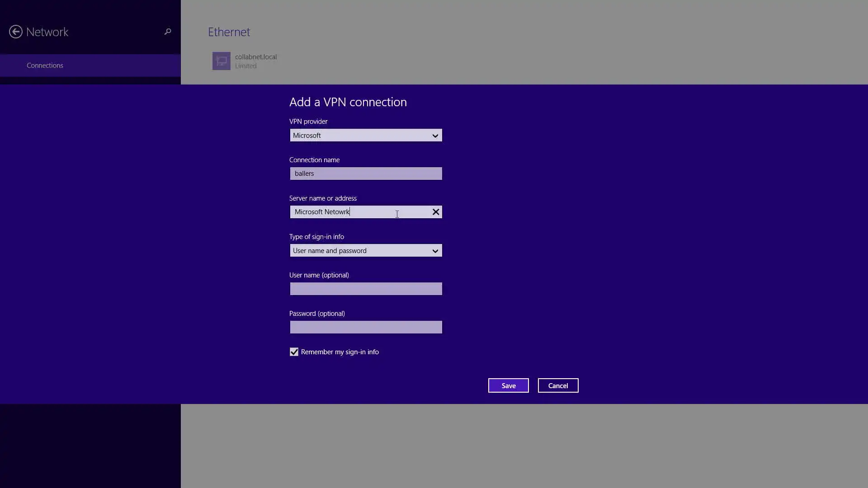Click the collabnet.local Ethernet computer icon
The width and height of the screenshot is (868, 488).
(x=222, y=61)
